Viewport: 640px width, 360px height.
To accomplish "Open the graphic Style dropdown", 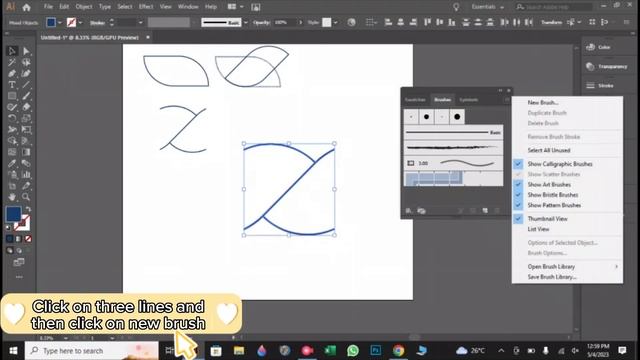I will tap(336, 22).
